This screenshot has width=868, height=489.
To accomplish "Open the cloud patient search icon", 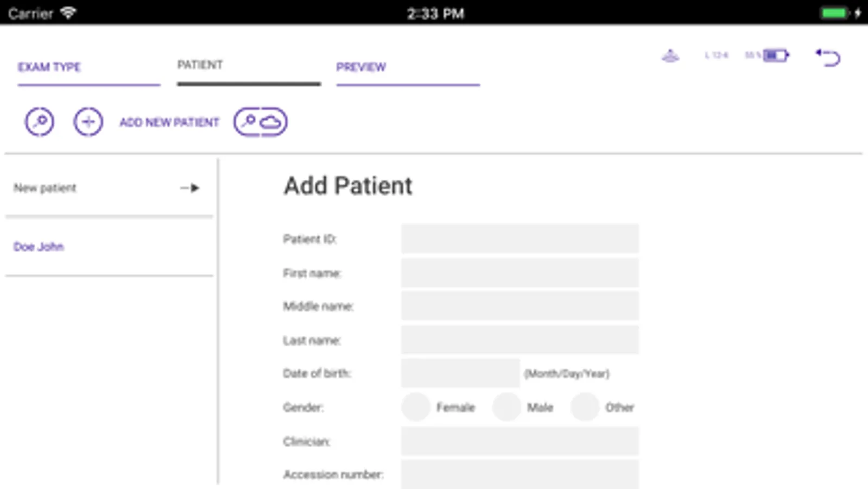I will 261,122.
